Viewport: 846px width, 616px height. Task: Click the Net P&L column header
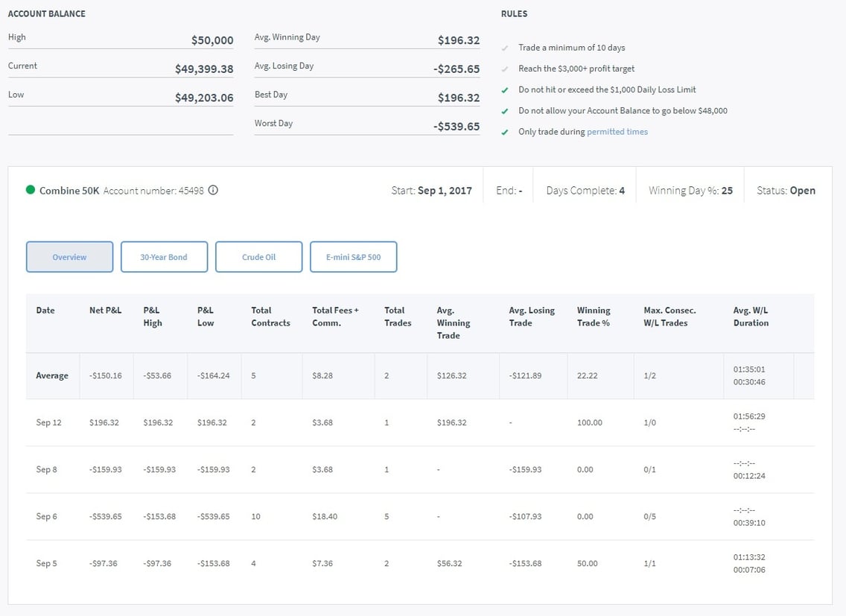(105, 311)
